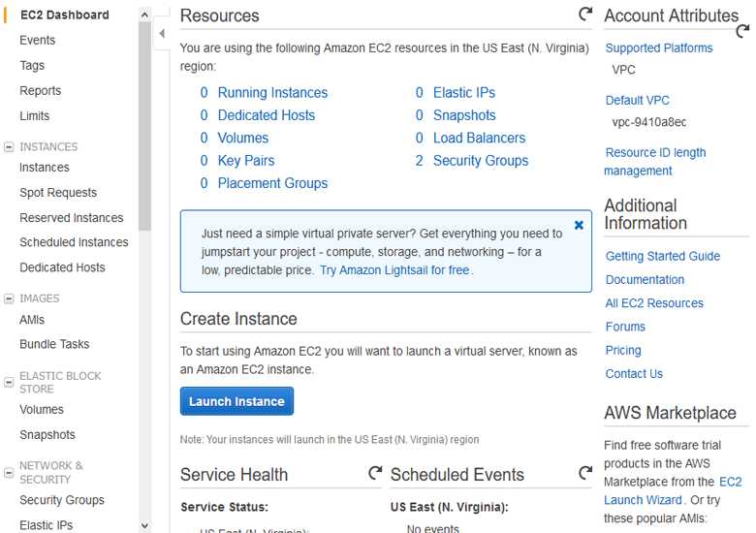Collapse the left navigation pane arrow
756x533 pixels.
coord(162,33)
